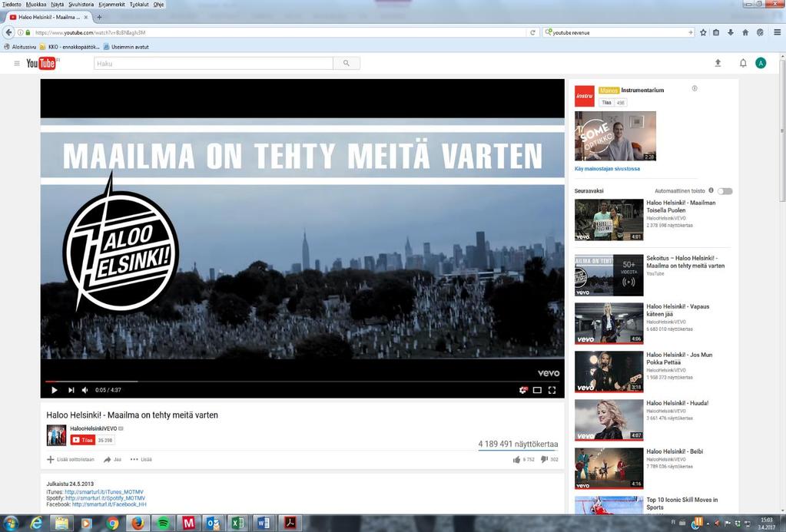This screenshot has height=532, width=786.
Task: Click the ad info icon next to Instrumentarium
Action: click(695, 89)
